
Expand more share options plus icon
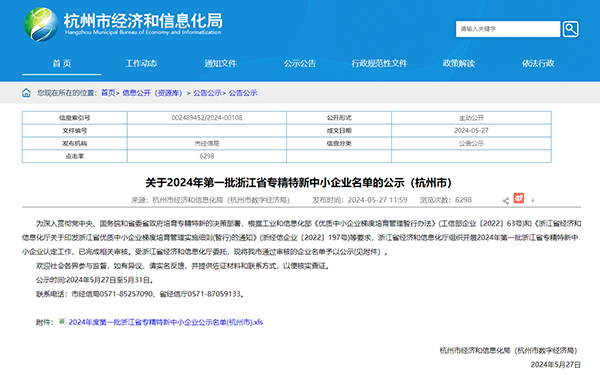tap(532, 200)
